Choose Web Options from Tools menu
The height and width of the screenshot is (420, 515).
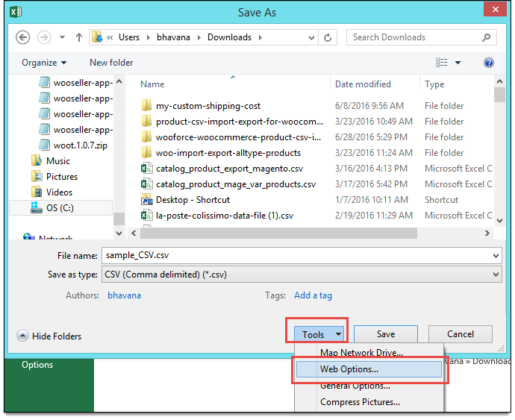(x=349, y=369)
